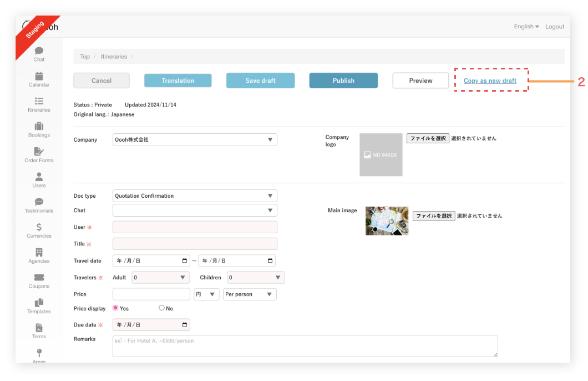Click Copy as new draft link
Screen dimensions: 588x381
[x=490, y=81]
